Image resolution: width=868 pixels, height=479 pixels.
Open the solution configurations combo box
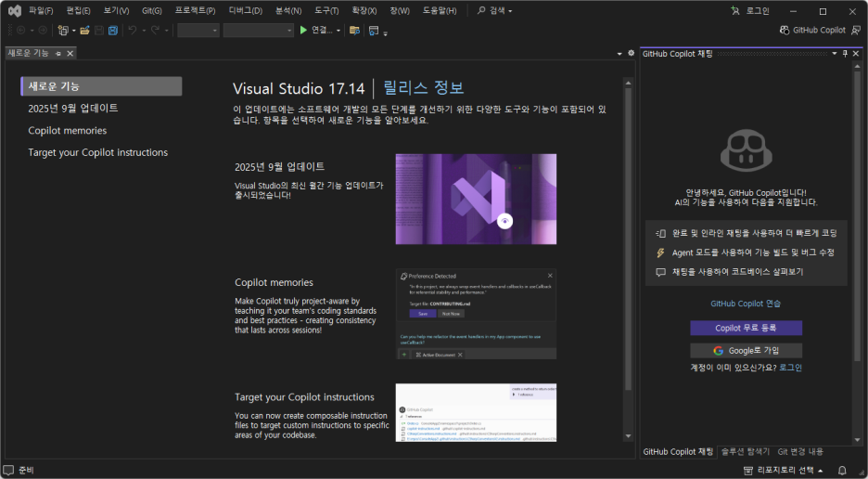click(198, 31)
